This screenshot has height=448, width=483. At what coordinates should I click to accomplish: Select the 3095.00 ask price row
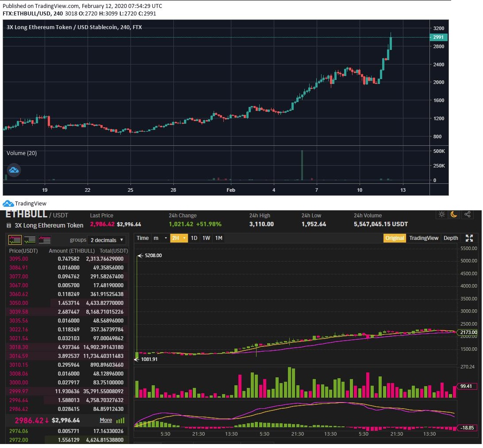point(67,259)
